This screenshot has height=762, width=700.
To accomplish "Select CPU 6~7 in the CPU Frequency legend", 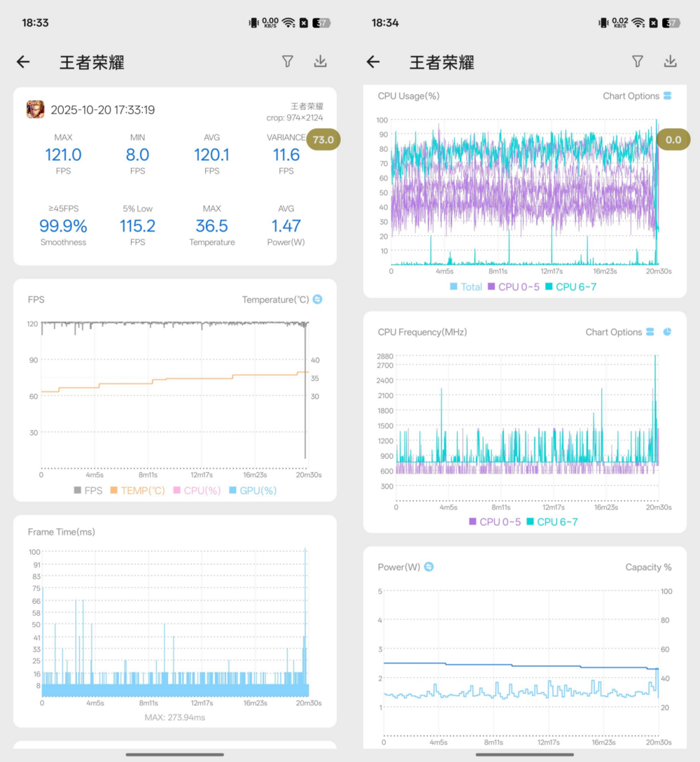I will (552, 521).
